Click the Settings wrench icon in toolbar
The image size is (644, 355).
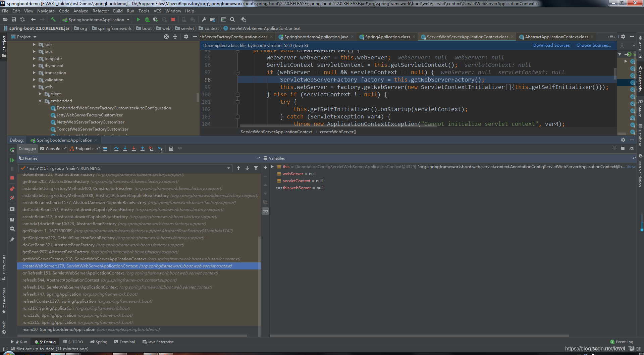point(204,20)
